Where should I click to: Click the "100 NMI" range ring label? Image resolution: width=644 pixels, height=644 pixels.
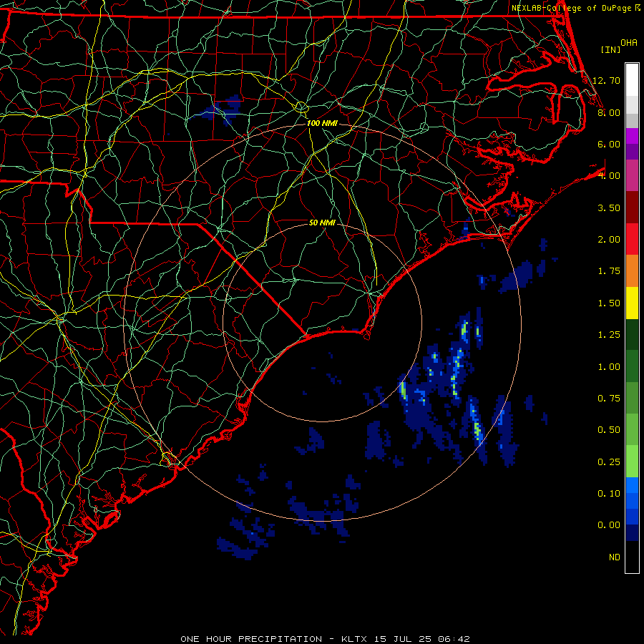click(x=322, y=123)
